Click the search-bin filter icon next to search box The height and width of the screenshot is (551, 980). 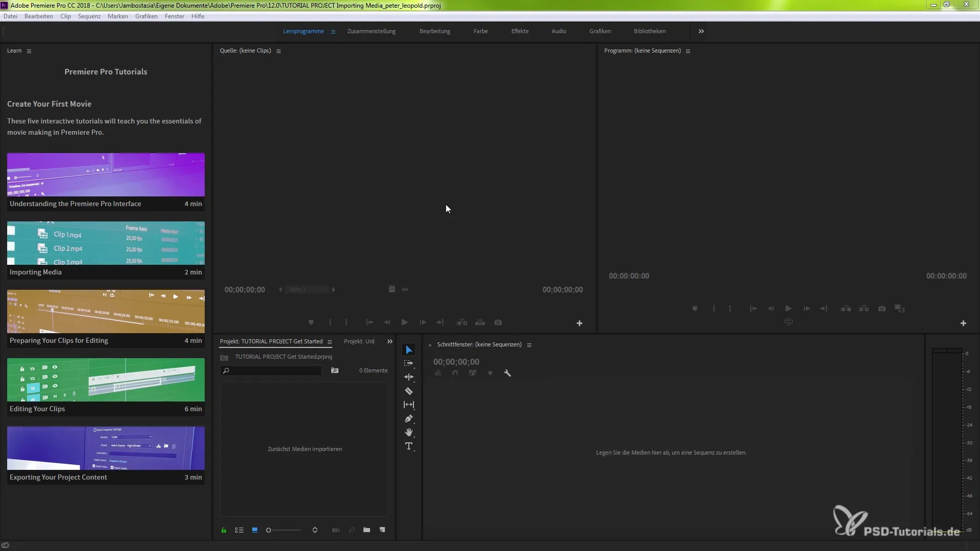pyautogui.click(x=335, y=370)
